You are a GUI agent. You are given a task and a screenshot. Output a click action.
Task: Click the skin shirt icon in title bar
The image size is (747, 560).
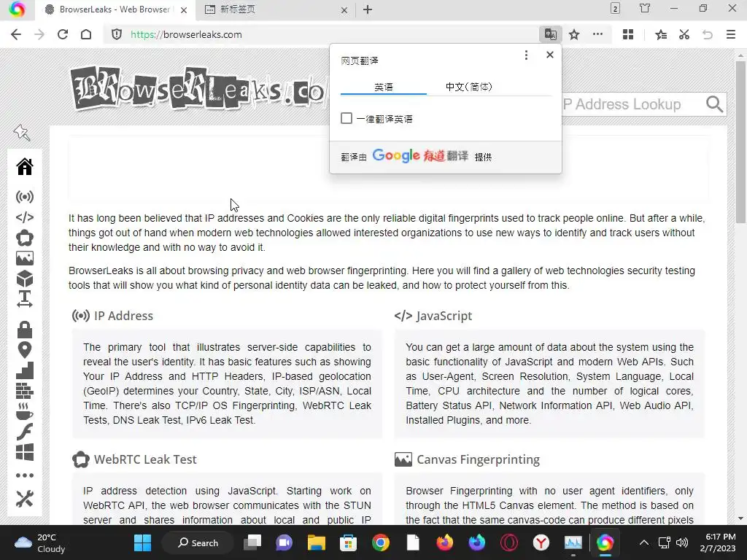(x=645, y=8)
